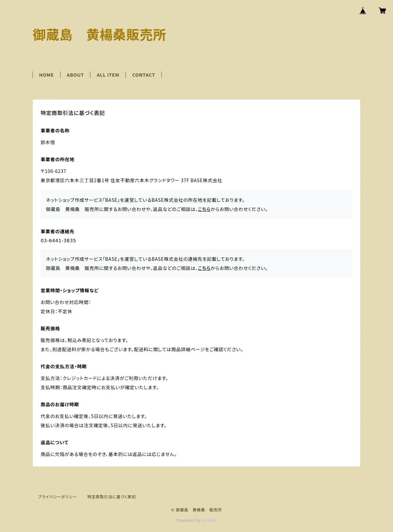Screen dimensions: 393x532
Task: Click the 代金の支払方法・時期 heading
Action: coord(64,367)
